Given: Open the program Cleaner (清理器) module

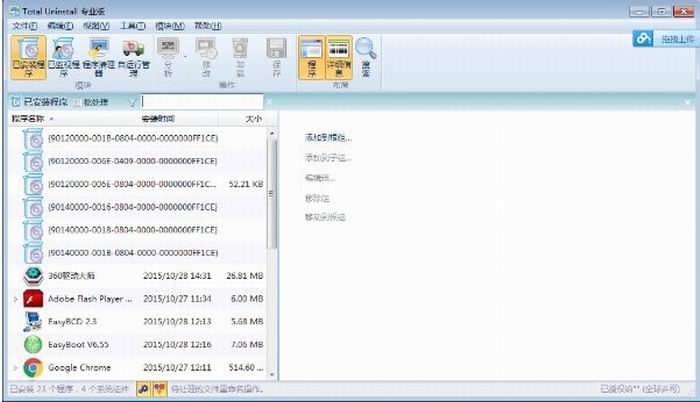Looking at the screenshot, I should tap(99, 58).
